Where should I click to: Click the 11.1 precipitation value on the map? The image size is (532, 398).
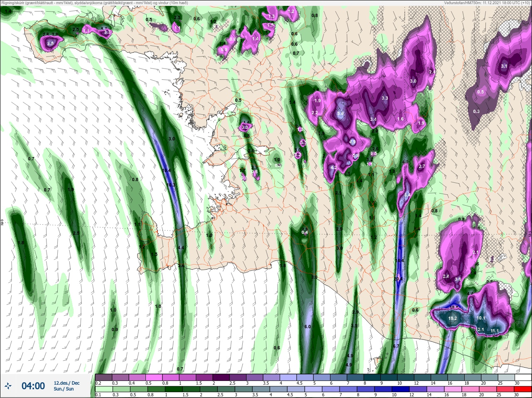495,331
